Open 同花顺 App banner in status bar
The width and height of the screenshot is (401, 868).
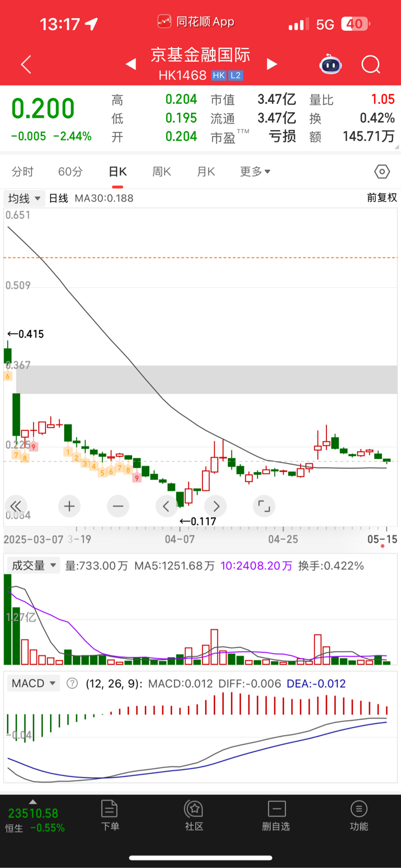[x=196, y=22]
